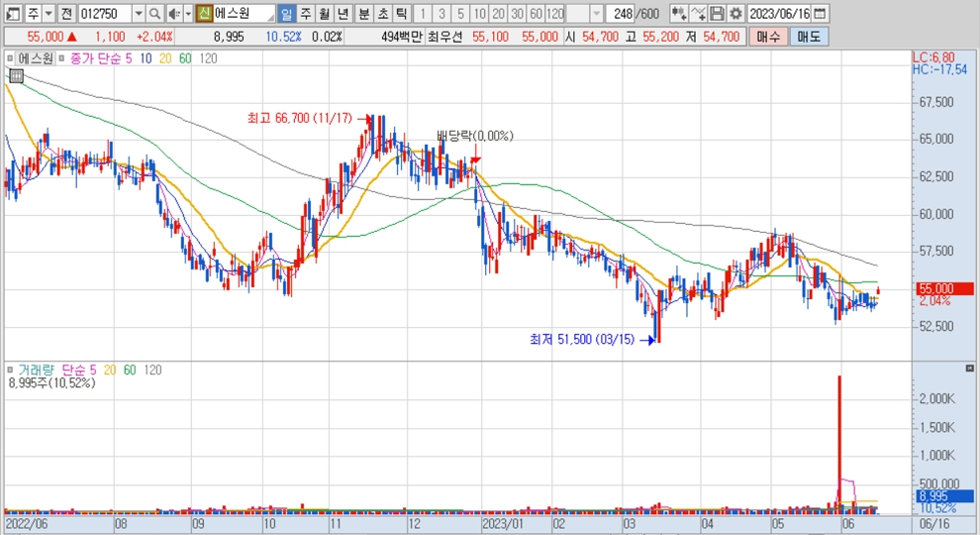
Task: Switch to the 월 monthly chart tab
Action: [324, 14]
